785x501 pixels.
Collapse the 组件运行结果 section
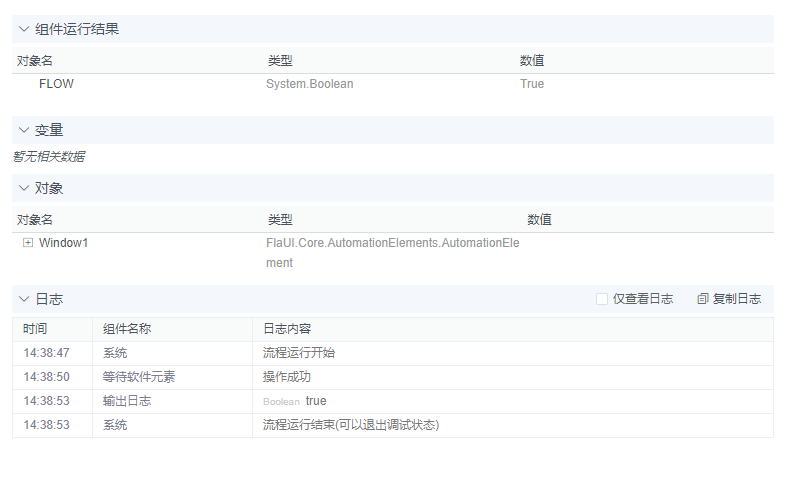pyautogui.click(x=24, y=29)
